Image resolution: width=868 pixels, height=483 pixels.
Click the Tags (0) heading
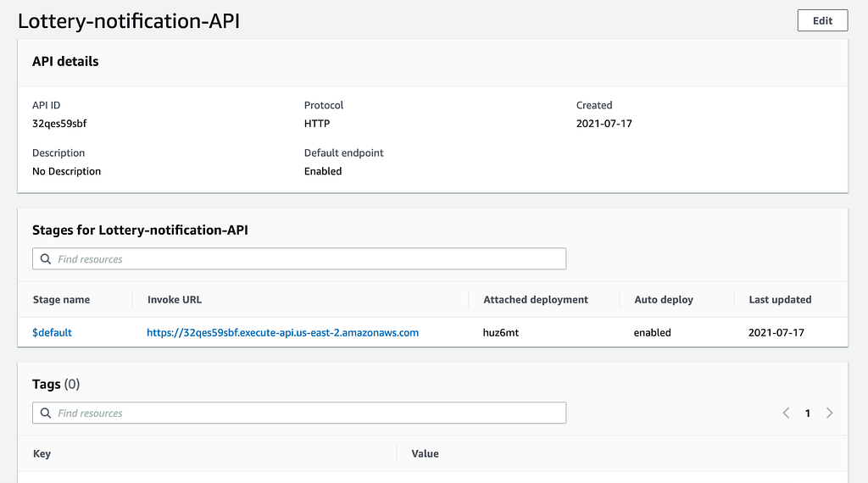coord(56,384)
